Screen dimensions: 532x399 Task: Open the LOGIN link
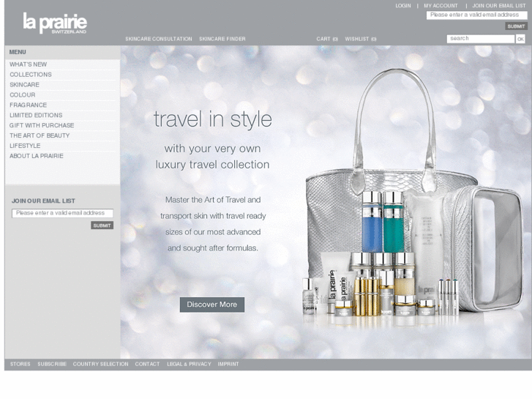tap(403, 6)
